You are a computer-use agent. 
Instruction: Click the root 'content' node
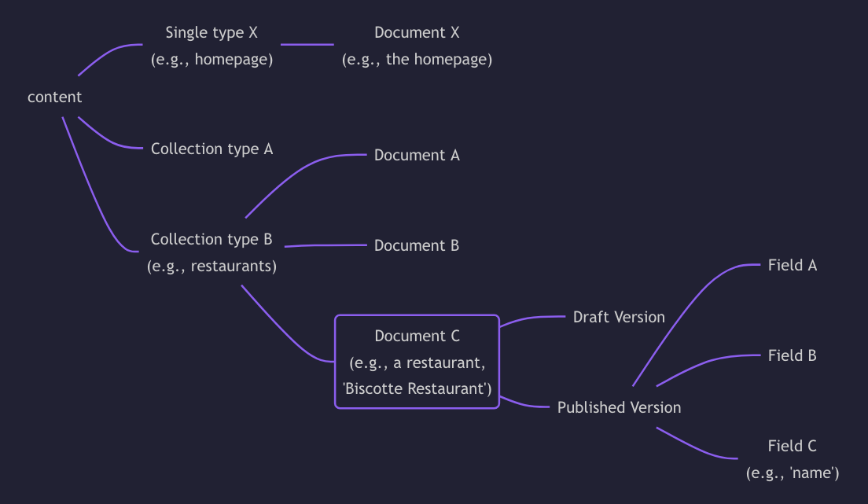(x=54, y=97)
